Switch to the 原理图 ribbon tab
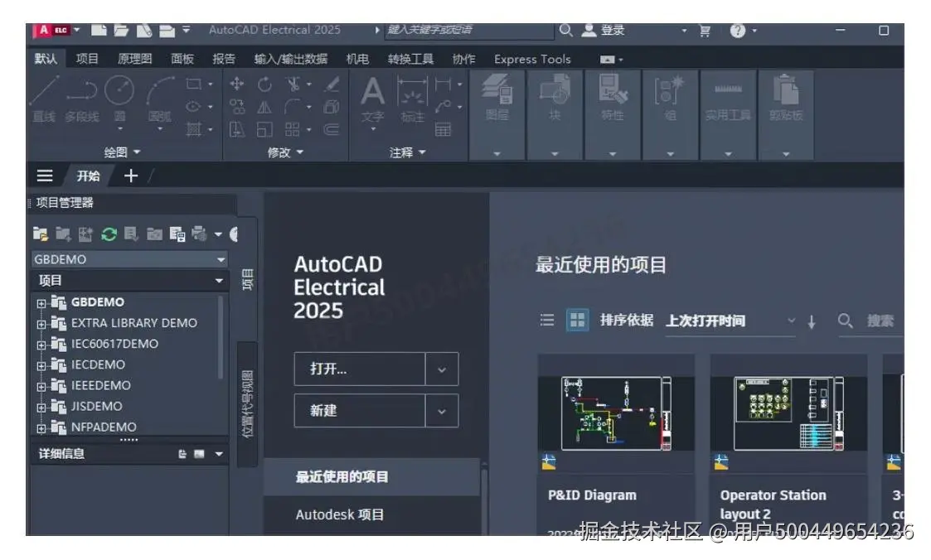 click(x=135, y=59)
